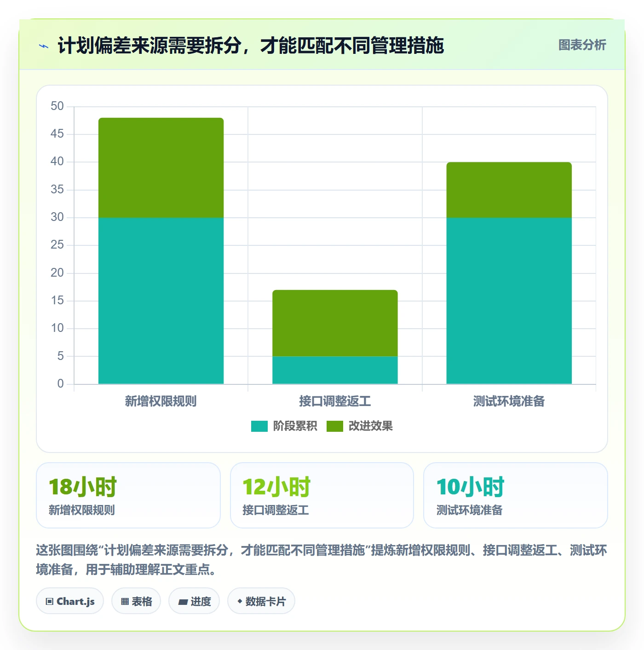644x650 pixels.
Task: Click the 新增权限规则 x-axis label
Action: pyautogui.click(x=161, y=401)
